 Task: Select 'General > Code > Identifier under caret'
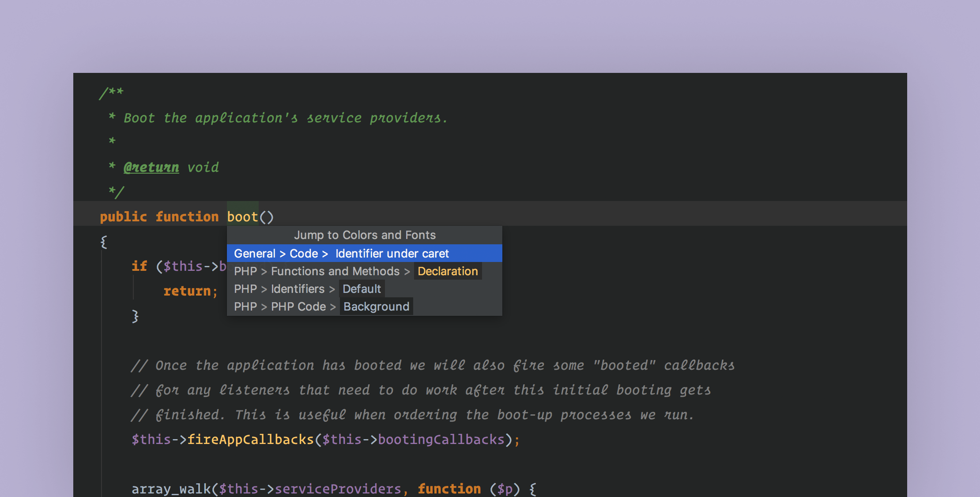pos(365,252)
